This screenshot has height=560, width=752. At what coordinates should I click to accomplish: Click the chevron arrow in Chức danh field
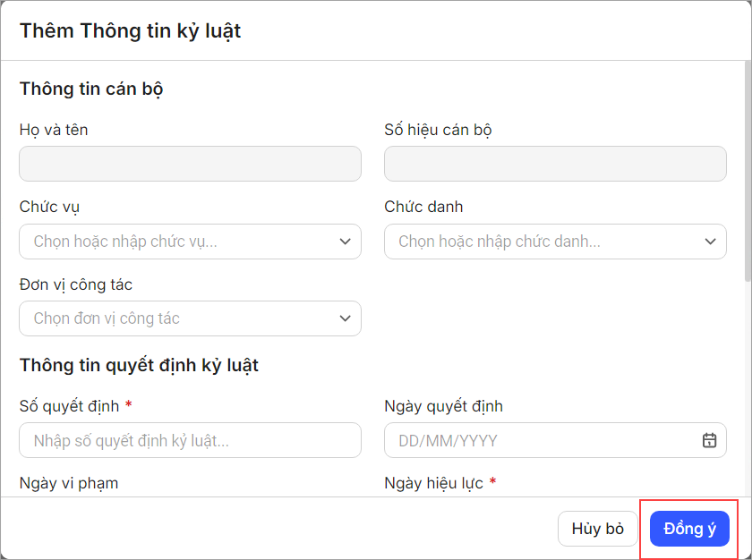point(710,242)
